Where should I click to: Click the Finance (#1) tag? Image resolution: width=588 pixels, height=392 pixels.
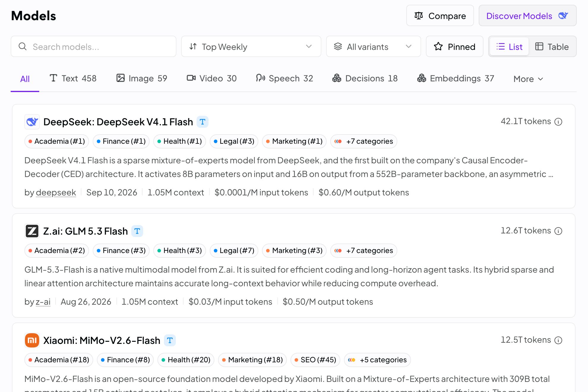121,141
